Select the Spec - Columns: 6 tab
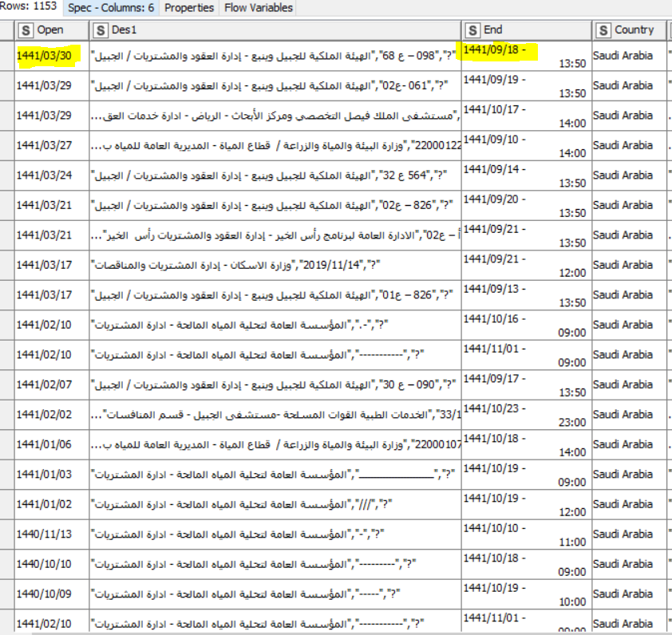The height and width of the screenshot is (635, 672). [x=112, y=9]
